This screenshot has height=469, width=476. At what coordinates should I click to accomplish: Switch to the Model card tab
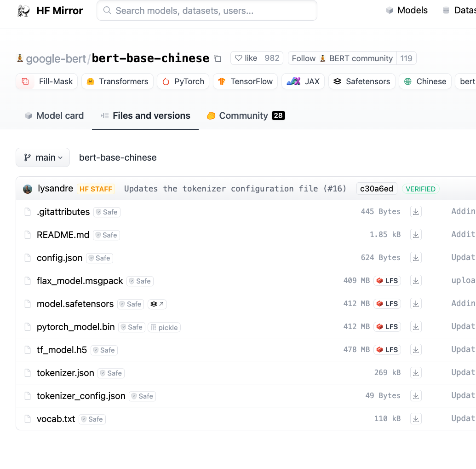[x=54, y=116]
